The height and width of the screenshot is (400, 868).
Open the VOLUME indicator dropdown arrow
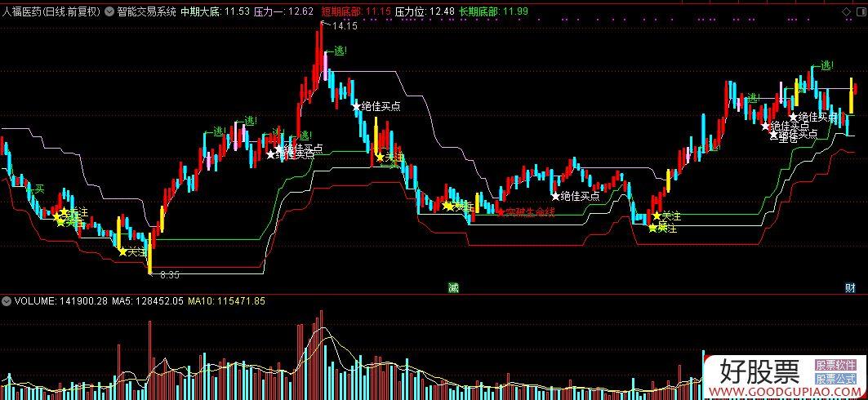pyautogui.click(x=6, y=301)
